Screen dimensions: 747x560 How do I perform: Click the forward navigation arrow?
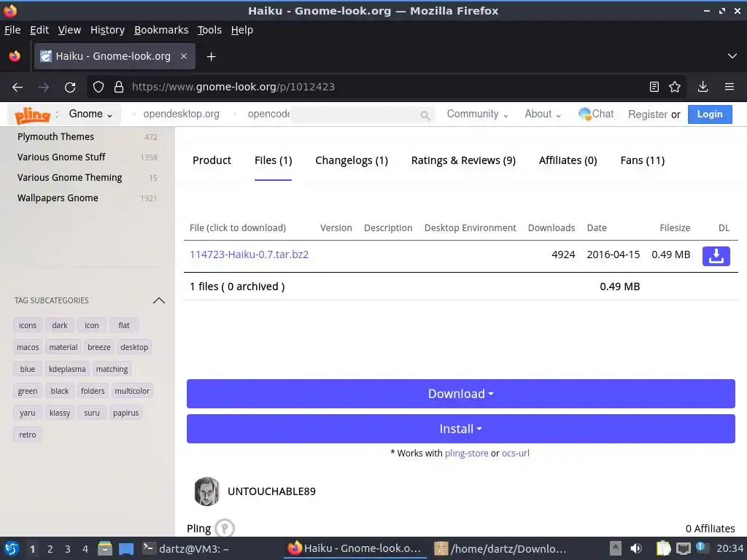[44, 87]
